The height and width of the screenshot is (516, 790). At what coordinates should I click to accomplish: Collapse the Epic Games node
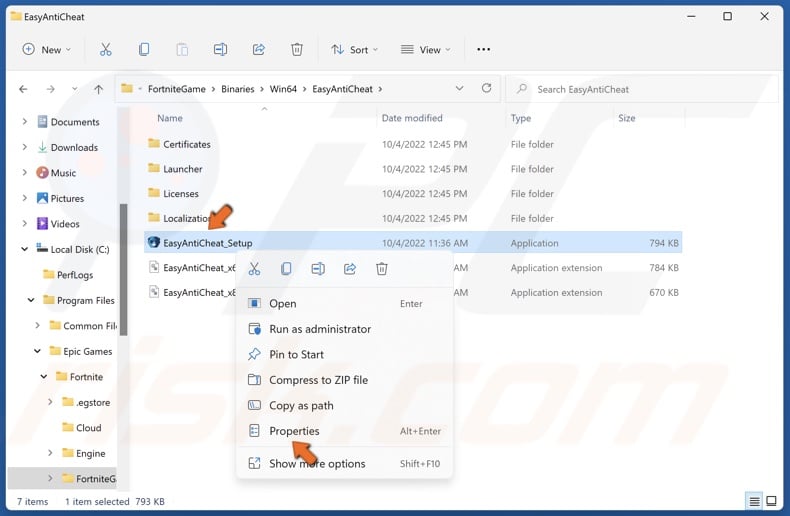pos(37,351)
